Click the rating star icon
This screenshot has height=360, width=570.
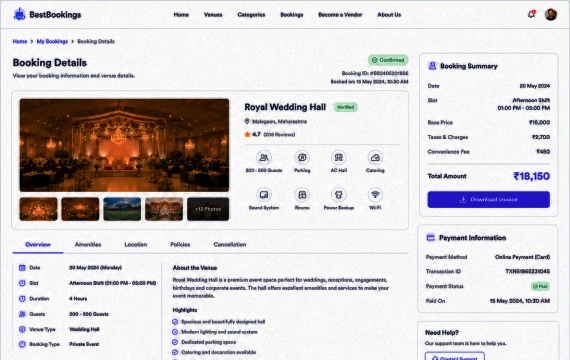(x=247, y=134)
